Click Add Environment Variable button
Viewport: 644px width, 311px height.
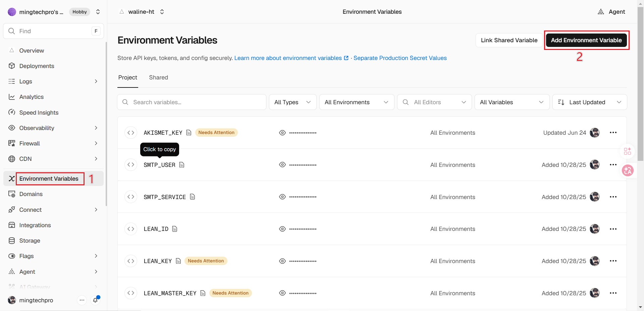click(586, 40)
